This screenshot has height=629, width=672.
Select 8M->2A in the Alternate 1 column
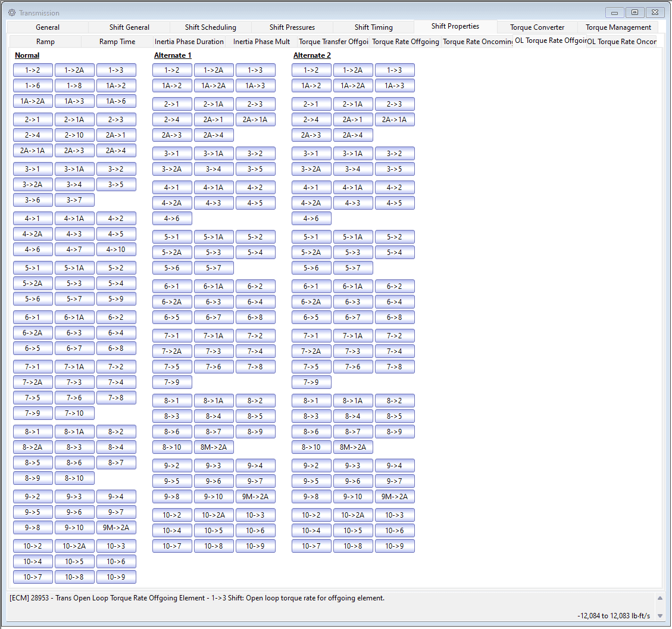[214, 447]
